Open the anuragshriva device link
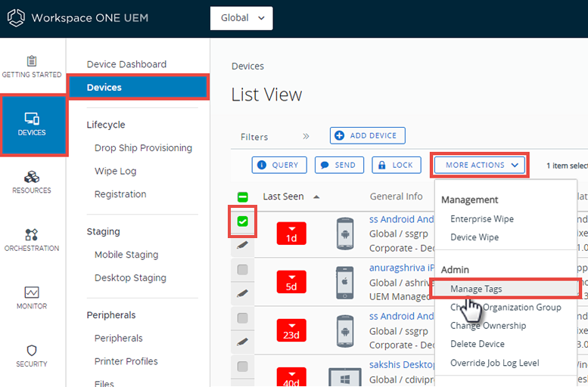Screen dimensions: 588x387 [x=402, y=268]
